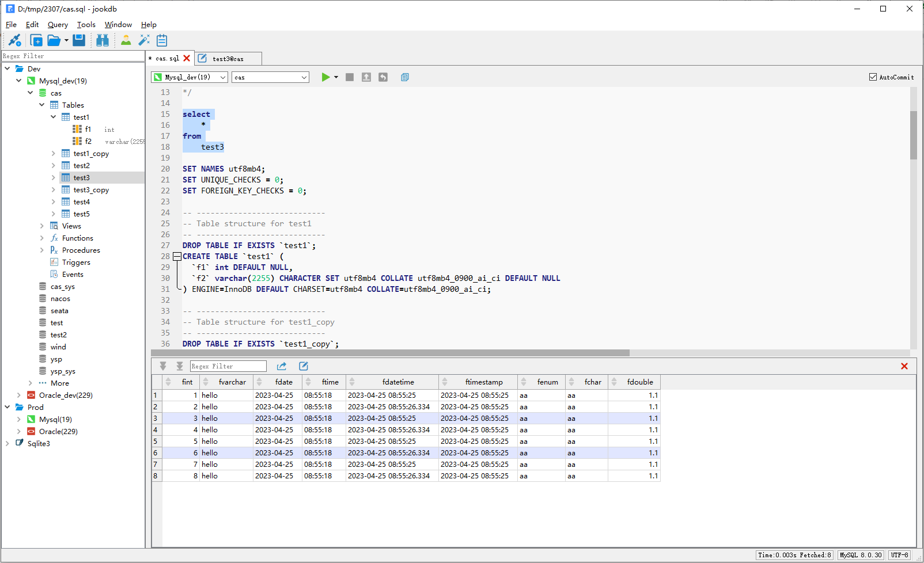Image resolution: width=924 pixels, height=563 pixels.
Task: Click the save file floppy icon
Action: click(x=79, y=40)
